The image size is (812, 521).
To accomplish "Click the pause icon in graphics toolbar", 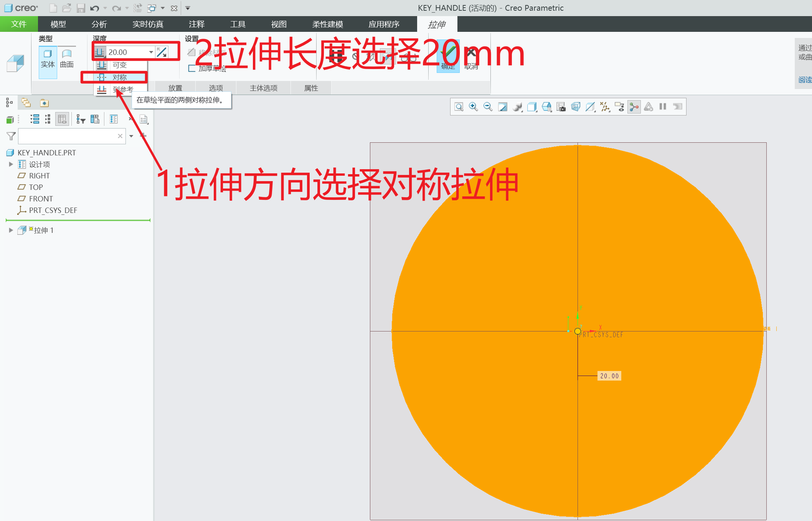I will [x=662, y=107].
